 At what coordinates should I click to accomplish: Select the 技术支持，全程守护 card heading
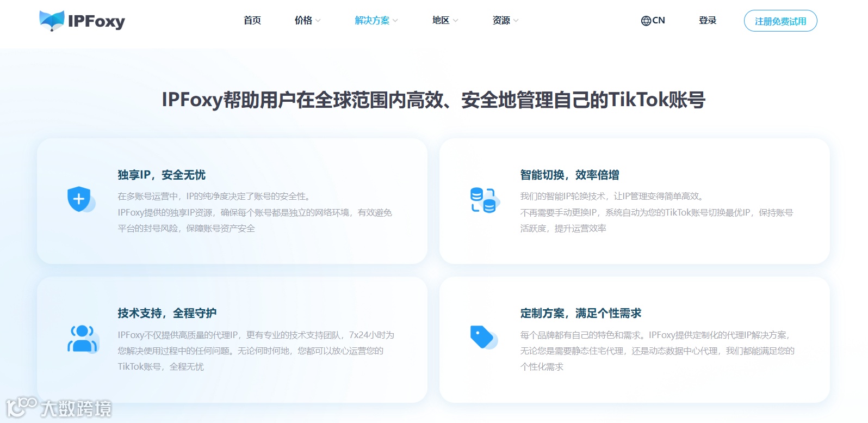[x=167, y=313]
